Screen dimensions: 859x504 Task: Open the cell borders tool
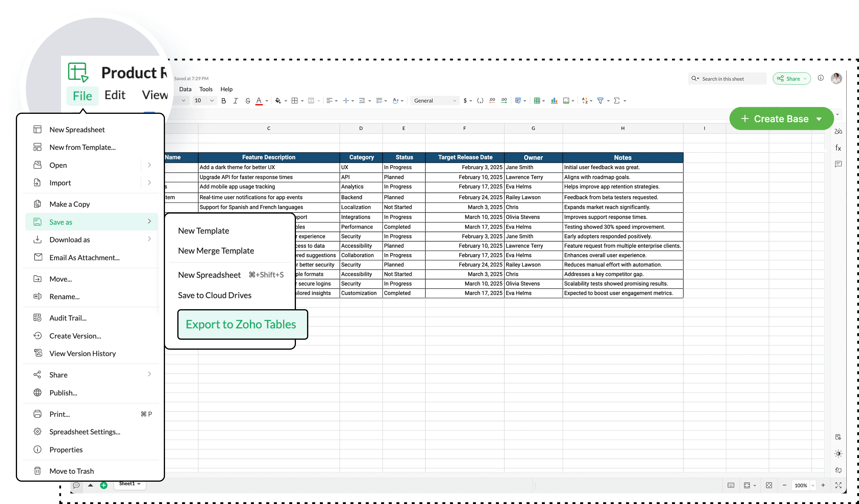(295, 101)
